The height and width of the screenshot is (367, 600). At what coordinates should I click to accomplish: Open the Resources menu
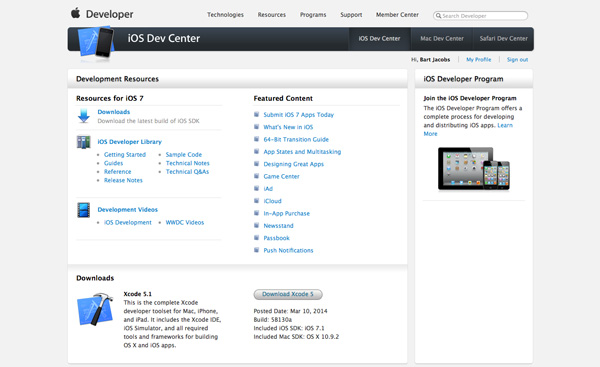[272, 15]
